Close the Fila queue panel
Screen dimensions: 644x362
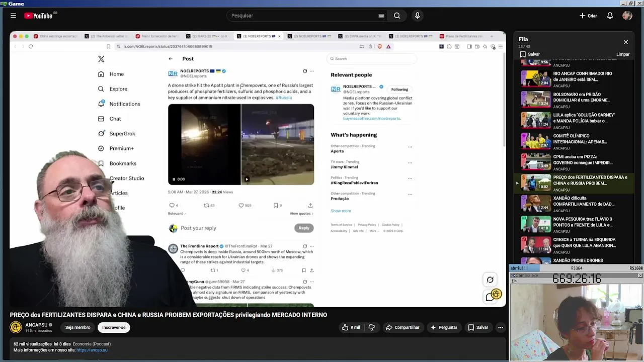(x=625, y=42)
